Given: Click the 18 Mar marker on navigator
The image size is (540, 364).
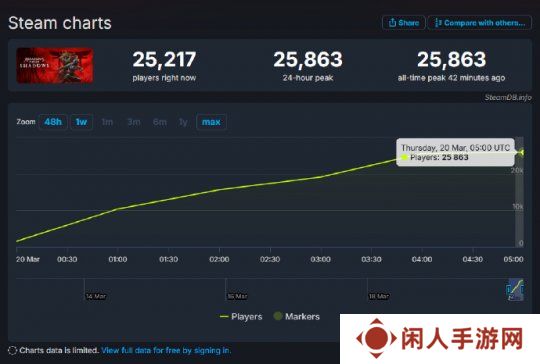Looking at the screenshot, I should click(x=379, y=296).
